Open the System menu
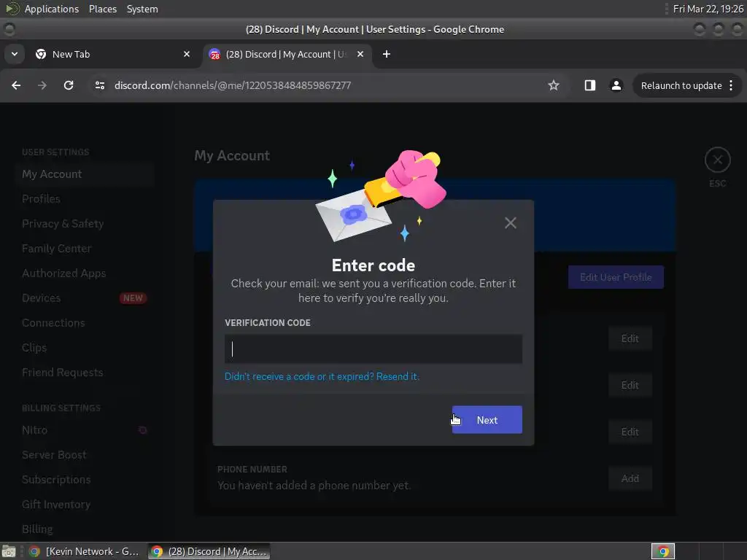747x560 pixels. coord(142,9)
